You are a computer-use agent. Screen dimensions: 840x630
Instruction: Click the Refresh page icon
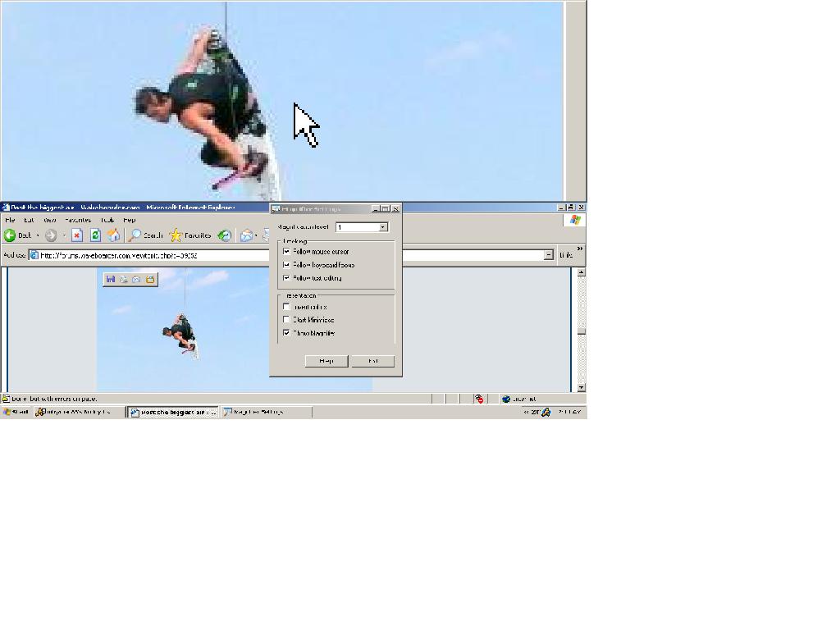[95, 235]
